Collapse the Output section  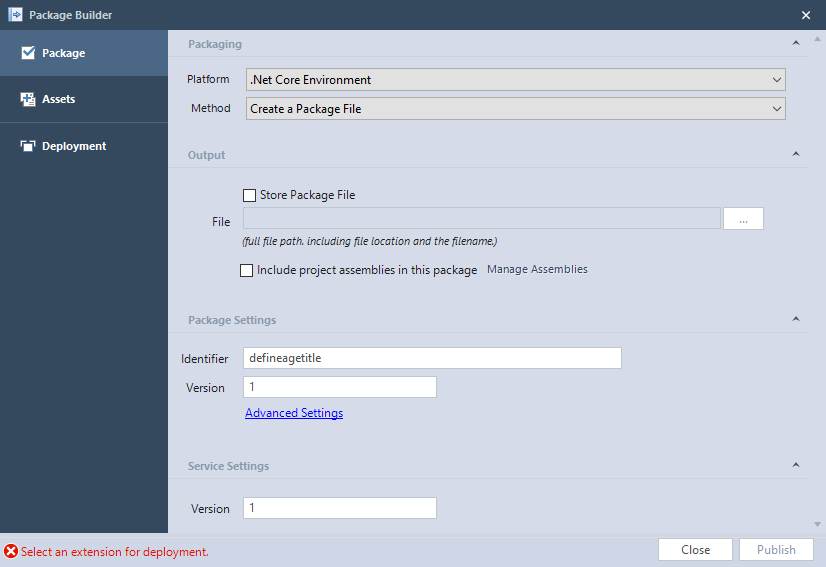[x=796, y=154]
